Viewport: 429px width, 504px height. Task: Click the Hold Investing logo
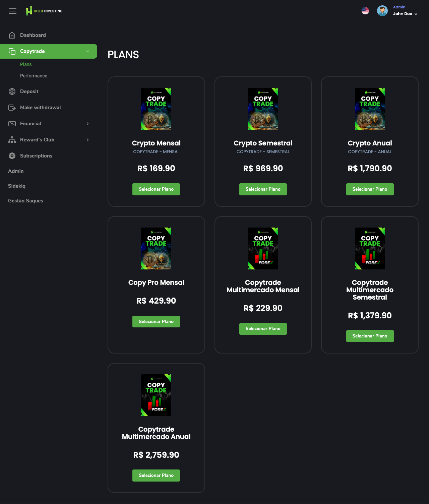pos(44,11)
